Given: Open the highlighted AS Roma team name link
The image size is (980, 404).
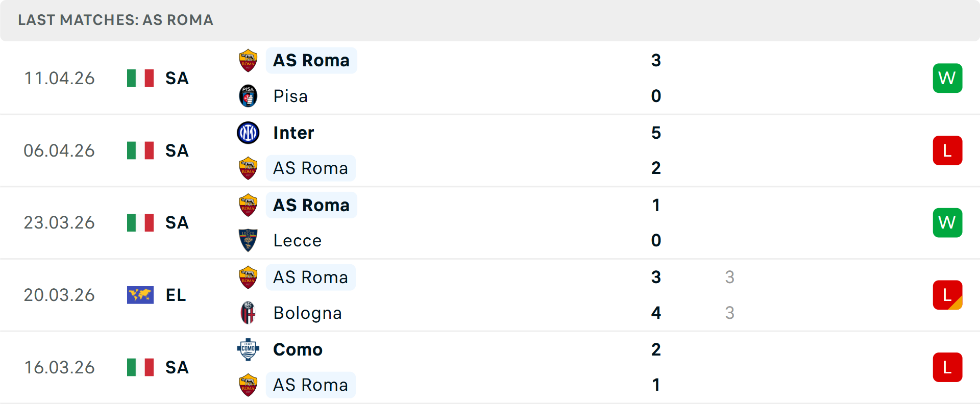Looking at the screenshot, I should pos(311,60).
